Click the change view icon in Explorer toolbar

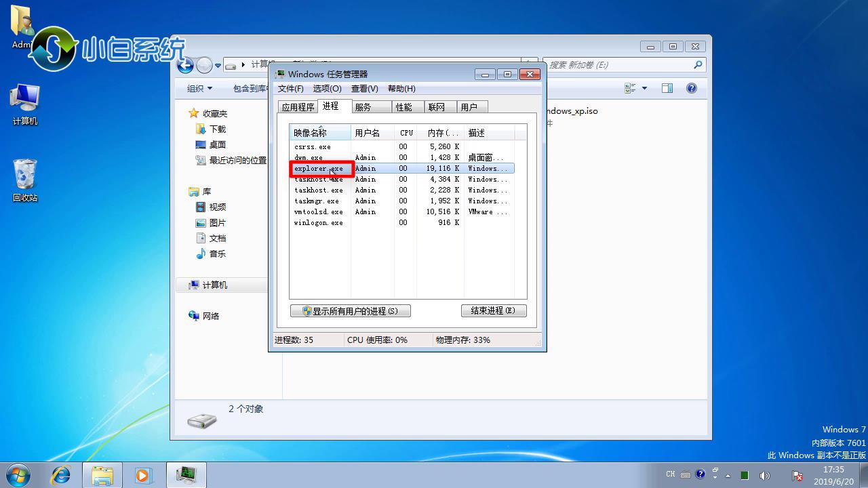(x=630, y=89)
